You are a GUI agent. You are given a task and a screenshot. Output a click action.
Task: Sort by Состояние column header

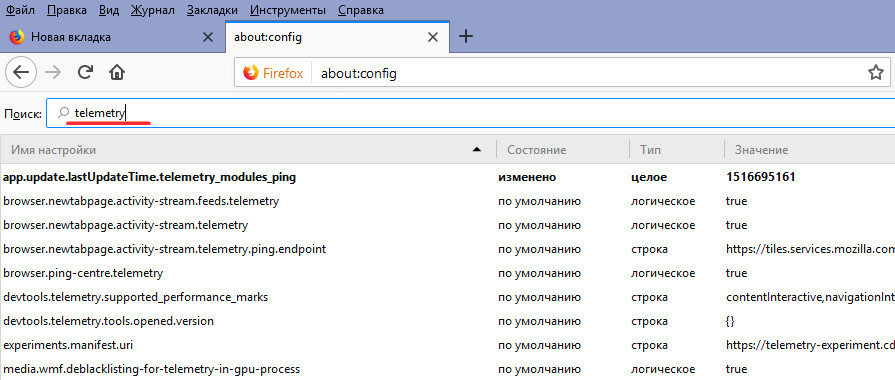pyautogui.click(x=563, y=150)
